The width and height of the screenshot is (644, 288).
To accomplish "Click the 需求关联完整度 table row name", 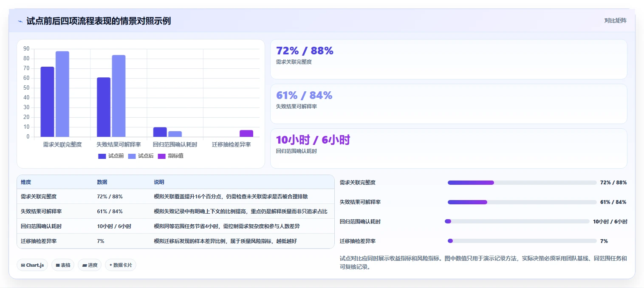I will 39,197.
